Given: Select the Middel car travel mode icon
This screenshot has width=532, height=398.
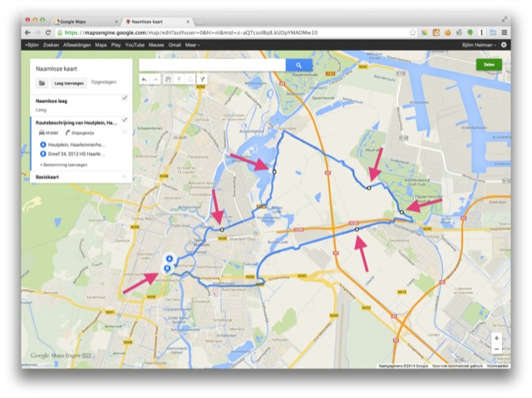Looking at the screenshot, I should click(x=42, y=133).
